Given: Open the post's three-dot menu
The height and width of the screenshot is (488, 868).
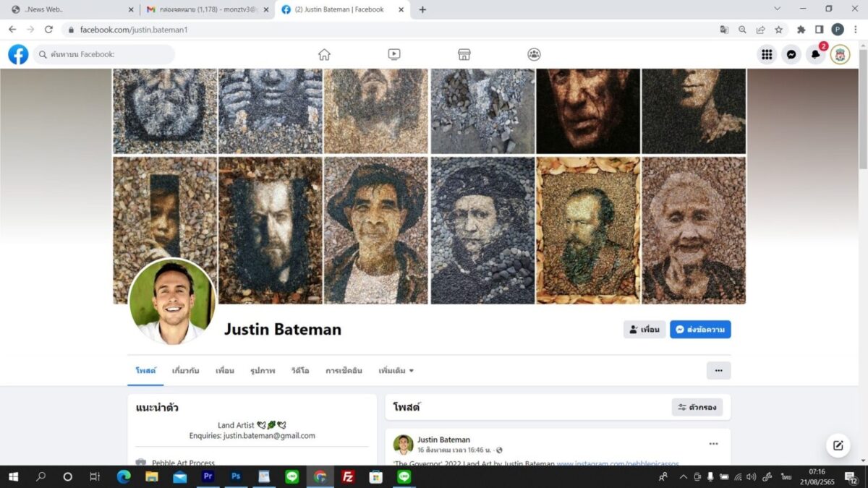Looking at the screenshot, I should 713,444.
